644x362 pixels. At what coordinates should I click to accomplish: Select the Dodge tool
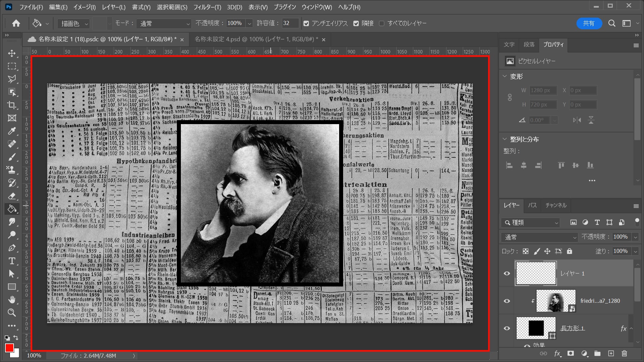coord(12,235)
